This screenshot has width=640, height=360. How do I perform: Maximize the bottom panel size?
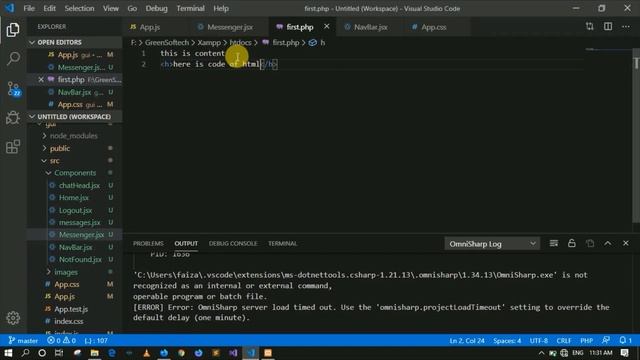[608, 243]
